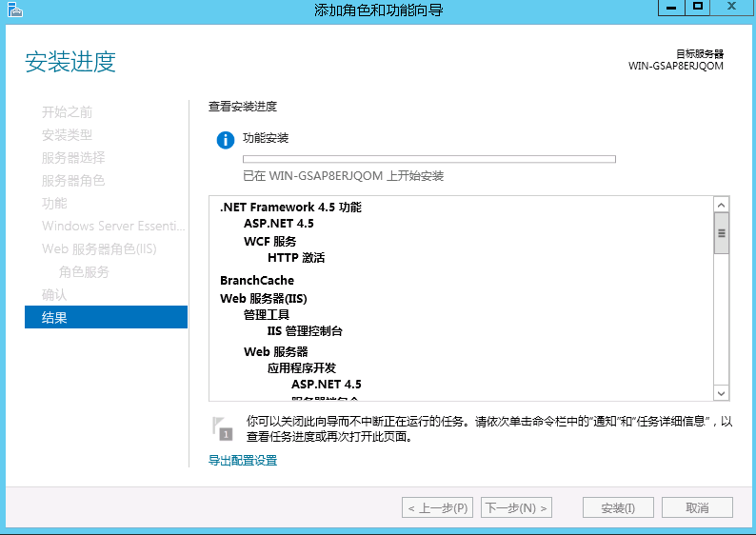Maximize the wizard window

(x=698, y=7)
